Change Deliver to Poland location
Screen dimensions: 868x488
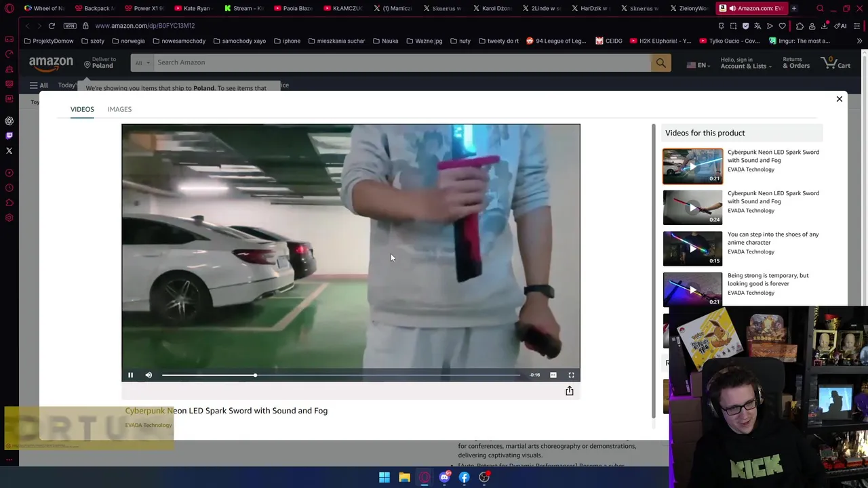[100, 63]
